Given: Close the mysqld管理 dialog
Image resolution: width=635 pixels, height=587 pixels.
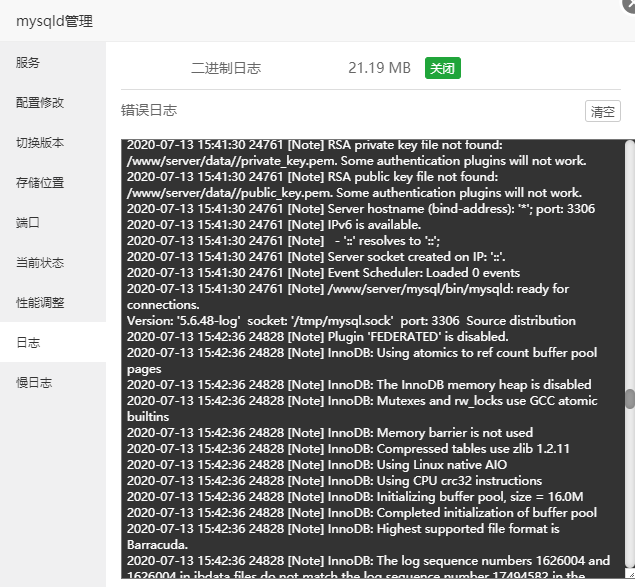Looking at the screenshot, I should (x=629, y=5).
